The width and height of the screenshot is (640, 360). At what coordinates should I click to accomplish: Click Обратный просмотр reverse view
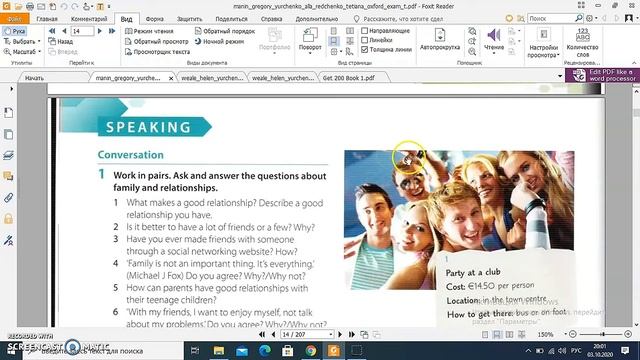click(157, 41)
